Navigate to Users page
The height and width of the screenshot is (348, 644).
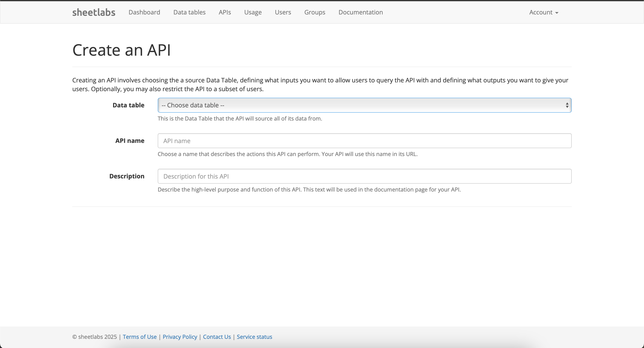point(283,12)
